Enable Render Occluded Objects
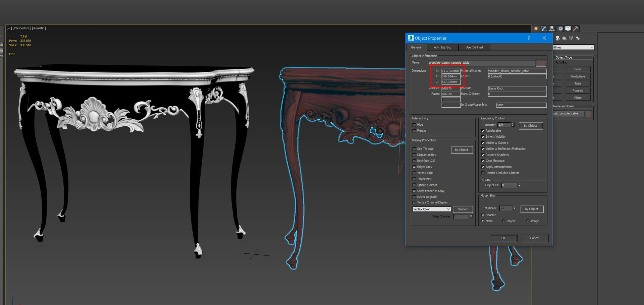644x305 pixels. click(x=483, y=173)
